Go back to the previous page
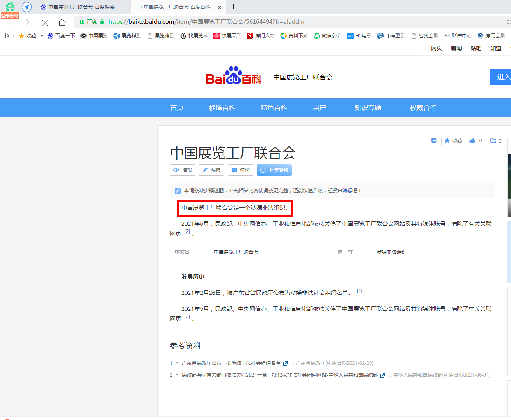511x420 pixels. coord(11,22)
